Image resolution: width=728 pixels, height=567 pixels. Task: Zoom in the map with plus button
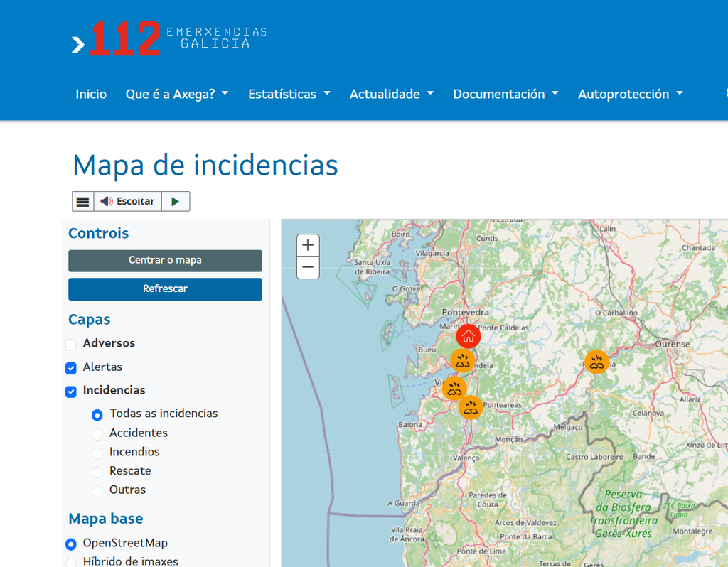tap(308, 245)
